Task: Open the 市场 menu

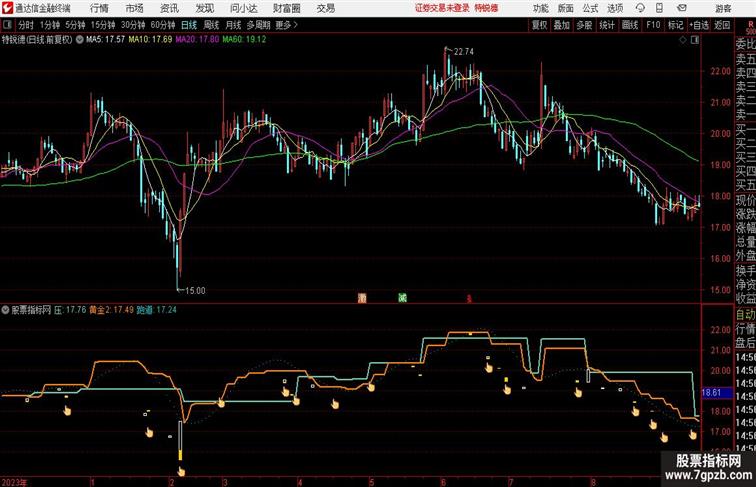Action: click(135, 8)
